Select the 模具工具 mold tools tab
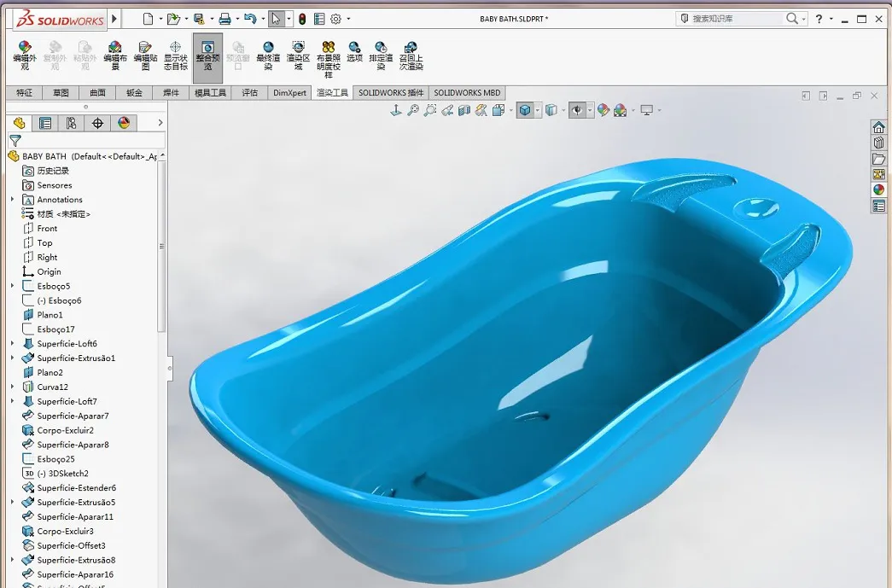Image resolution: width=892 pixels, height=588 pixels. pos(211,93)
